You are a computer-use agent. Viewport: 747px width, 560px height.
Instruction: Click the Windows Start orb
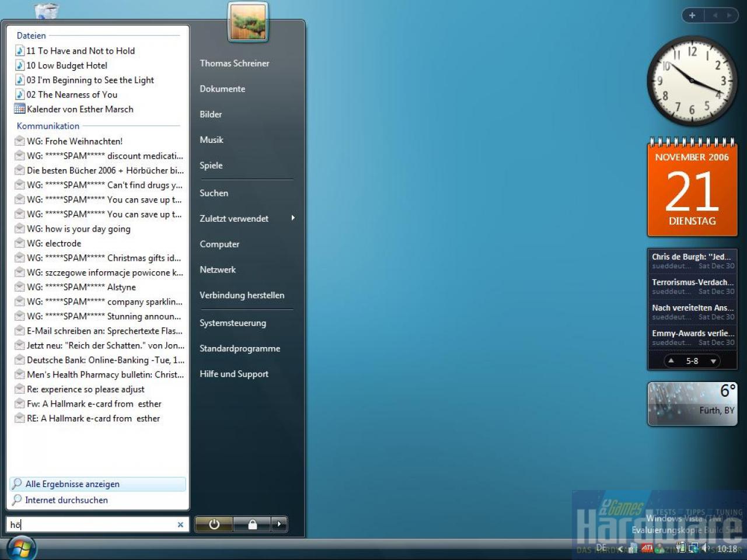coord(21,548)
